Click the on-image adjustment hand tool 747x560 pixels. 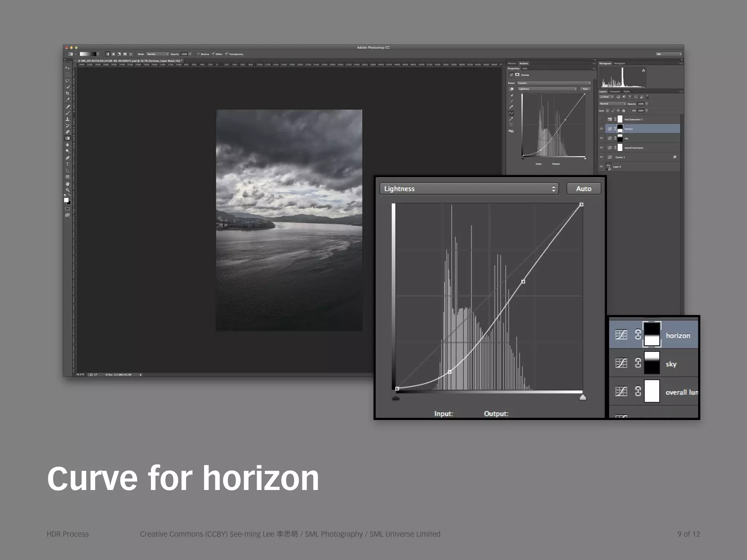pyautogui.click(x=511, y=89)
